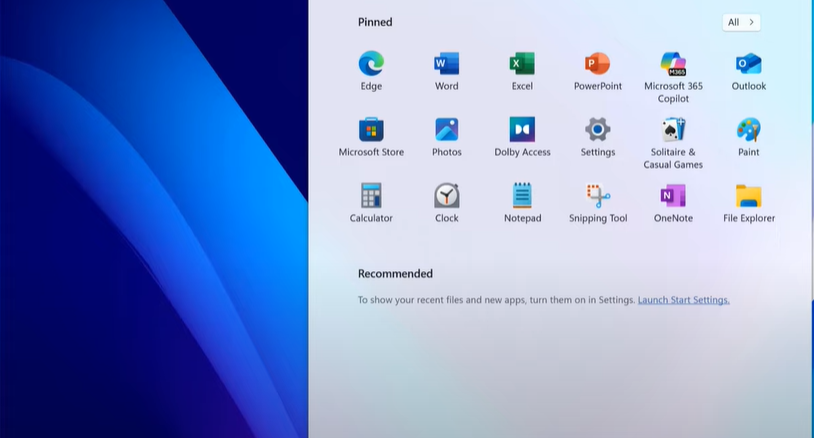Open the Excel pinned app
Screen dimensions: 814x438
522,64
